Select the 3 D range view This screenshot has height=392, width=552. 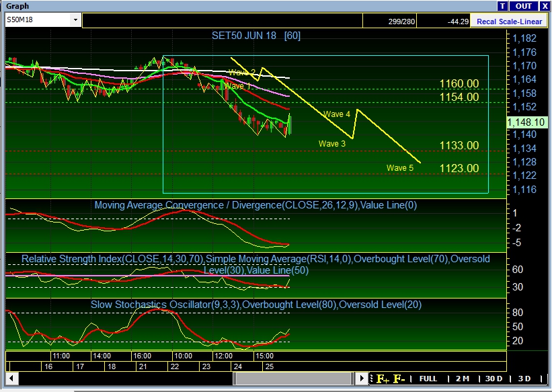pyautogui.click(x=524, y=379)
